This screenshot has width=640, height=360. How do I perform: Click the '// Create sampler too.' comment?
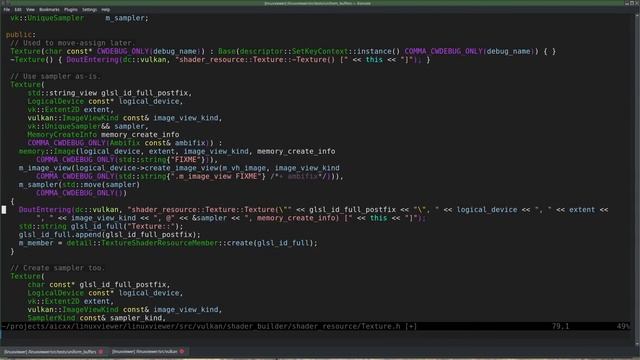pos(58,268)
